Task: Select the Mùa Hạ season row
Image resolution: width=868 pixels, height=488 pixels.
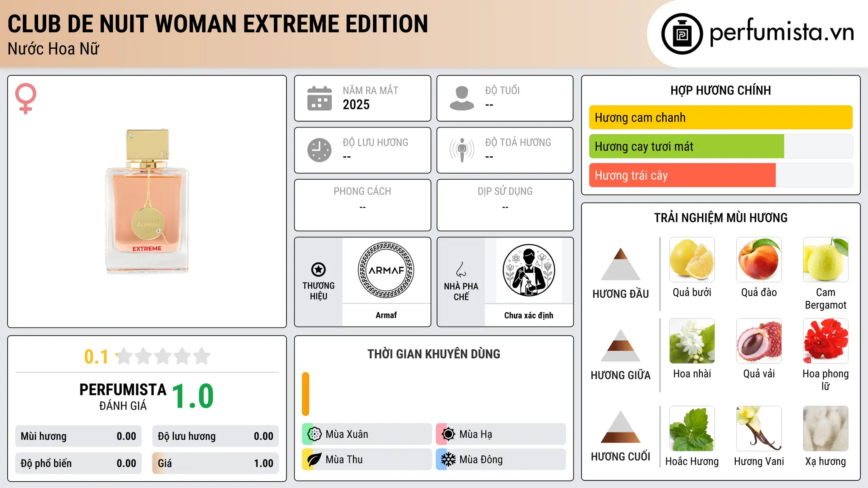Action: click(x=501, y=434)
